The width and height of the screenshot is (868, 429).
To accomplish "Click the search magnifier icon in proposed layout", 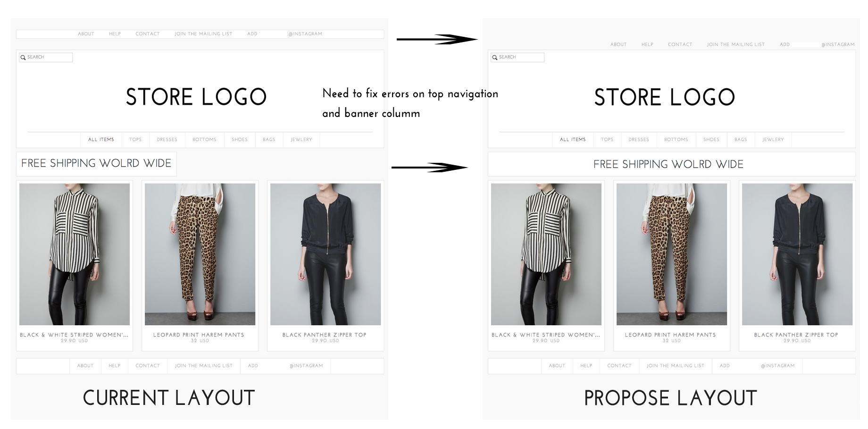I will pyautogui.click(x=494, y=58).
